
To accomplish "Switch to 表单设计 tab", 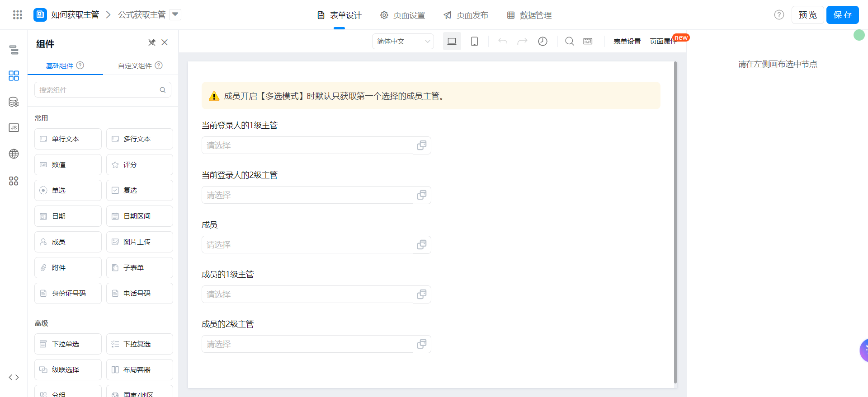I will click(340, 15).
